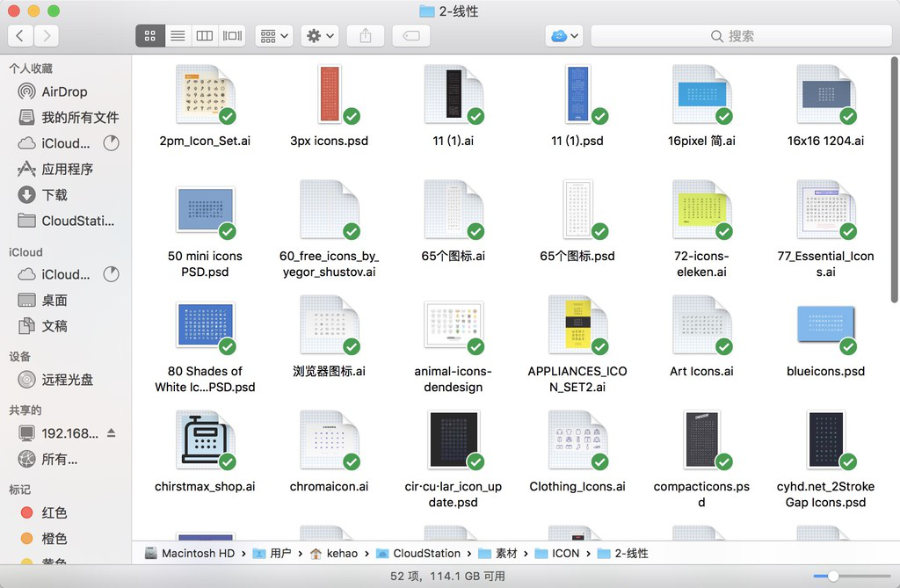
Task: Click the 搜索 search field
Action: pos(741,35)
